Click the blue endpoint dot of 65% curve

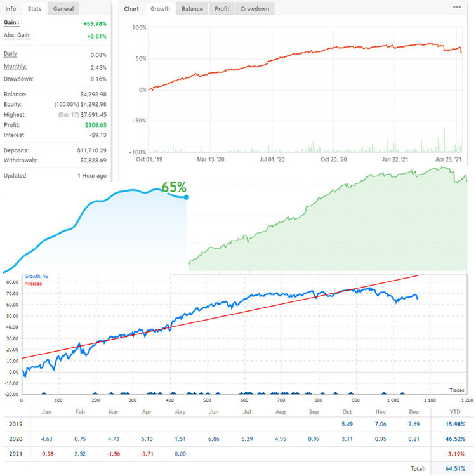[x=187, y=197]
